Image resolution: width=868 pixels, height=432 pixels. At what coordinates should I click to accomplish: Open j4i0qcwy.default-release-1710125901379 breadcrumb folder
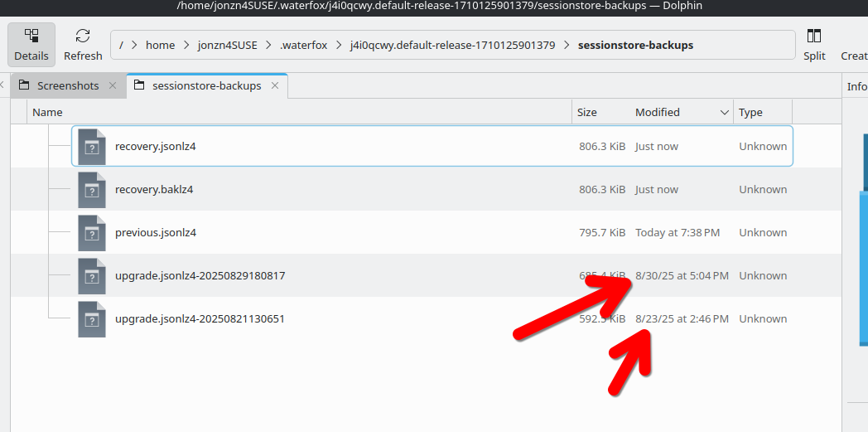pyautogui.click(x=452, y=46)
